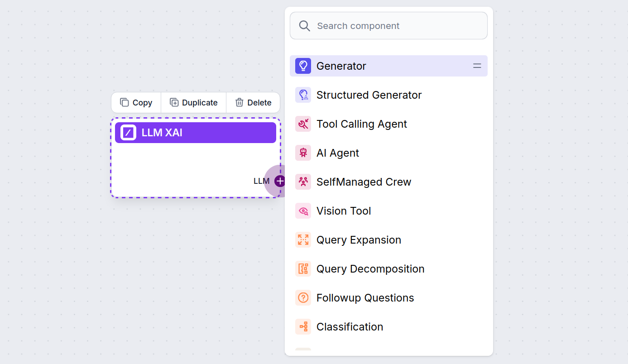Image resolution: width=628 pixels, height=364 pixels.
Task: Delete the LLM XAI node
Action: click(253, 102)
